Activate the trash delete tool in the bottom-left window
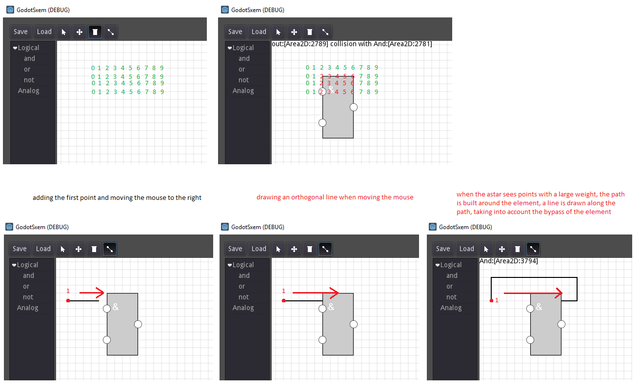Viewport: 640px width, 389px height. [94, 249]
